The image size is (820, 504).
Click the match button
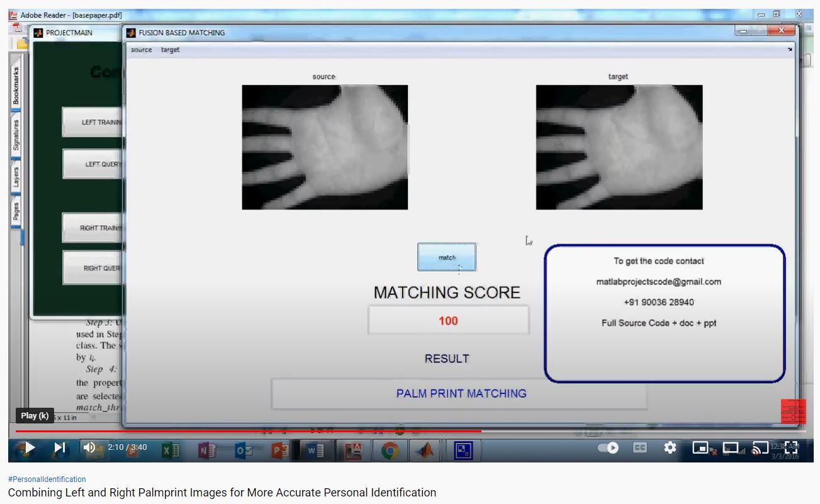(447, 257)
